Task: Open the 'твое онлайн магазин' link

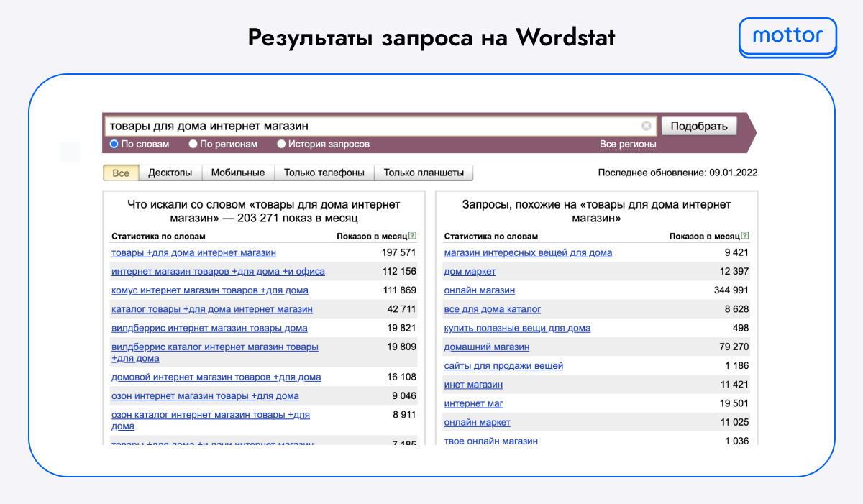Action: click(491, 441)
